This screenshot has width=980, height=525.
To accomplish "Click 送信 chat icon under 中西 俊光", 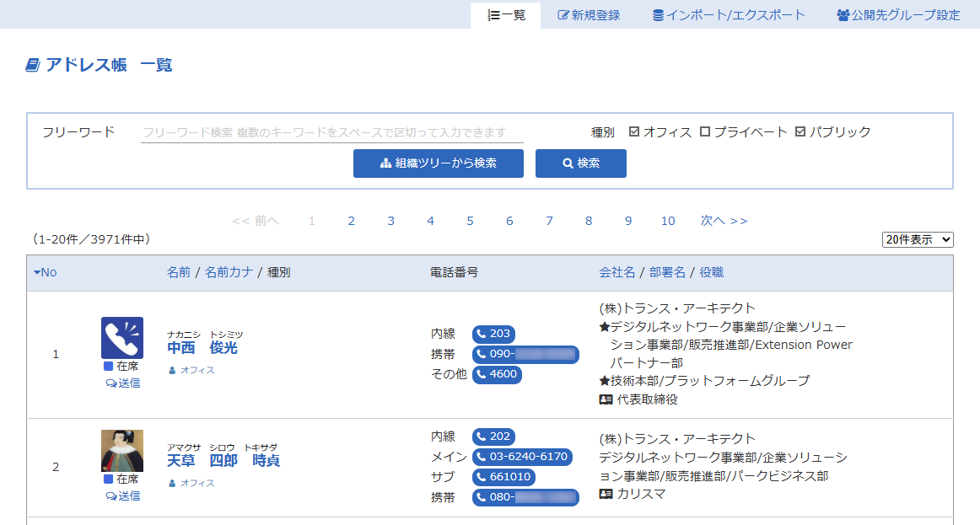I will pyautogui.click(x=123, y=383).
